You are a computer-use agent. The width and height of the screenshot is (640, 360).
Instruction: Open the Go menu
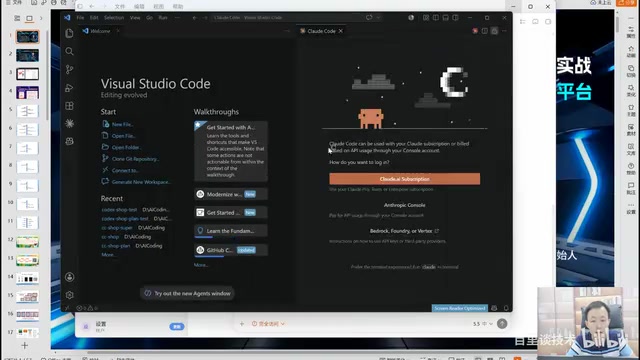coord(149,18)
